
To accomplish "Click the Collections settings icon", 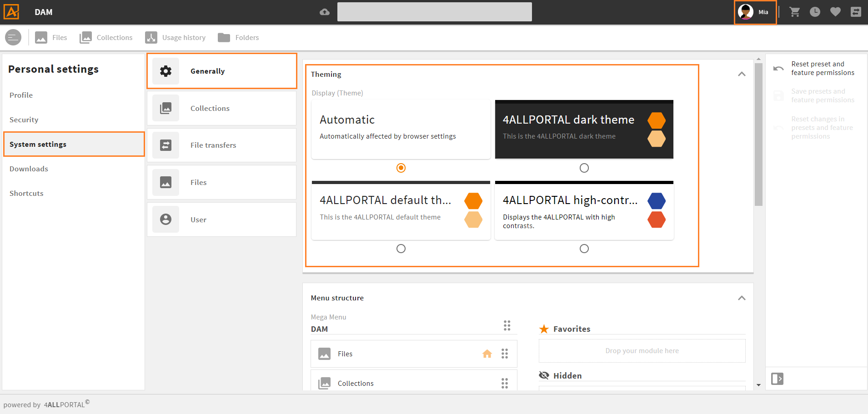I will click(166, 108).
